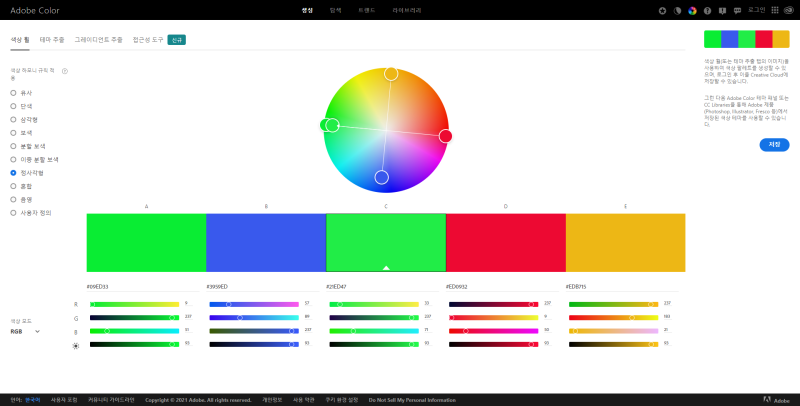Viewport: 800px width, 406px height.
Task: Click the Adobe logo in the footer
Action: pos(776,400)
